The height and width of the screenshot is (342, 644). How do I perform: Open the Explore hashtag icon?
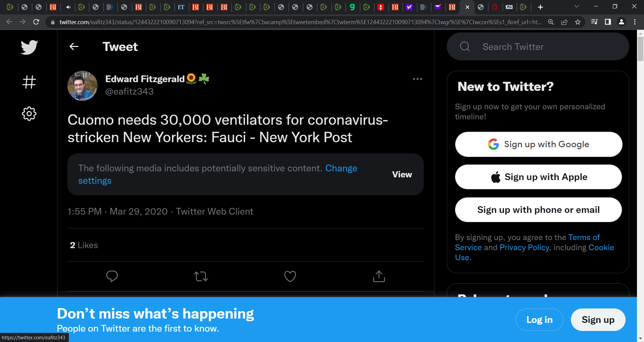(x=29, y=82)
